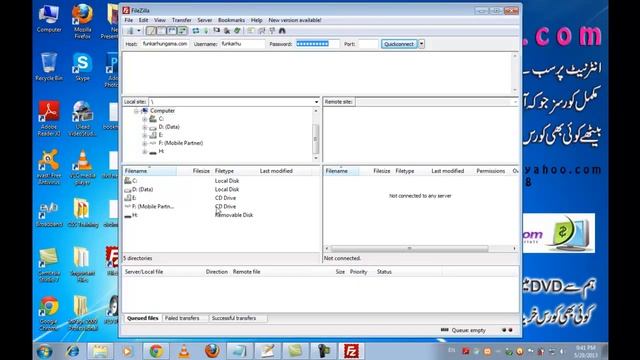Viewport: 640px width, 360px height.
Task: Switch to the Failed transfers tab
Action: pos(182,318)
